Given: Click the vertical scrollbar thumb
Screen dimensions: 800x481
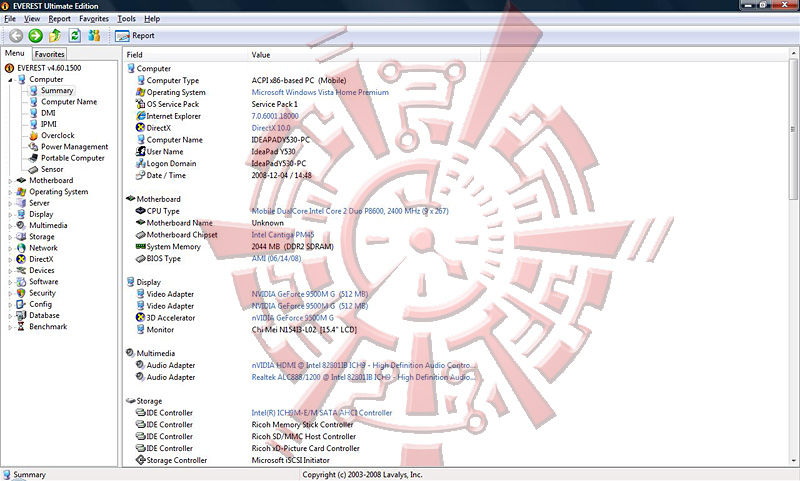Looking at the screenshot, I should pyautogui.click(x=794, y=130).
